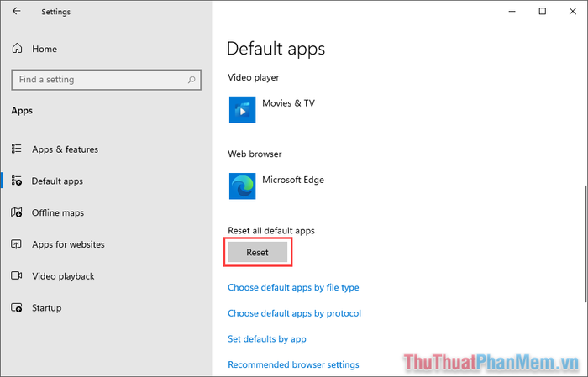The width and height of the screenshot is (588, 377).
Task: Change Movies & TV video player default
Action: (x=272, y=109)
